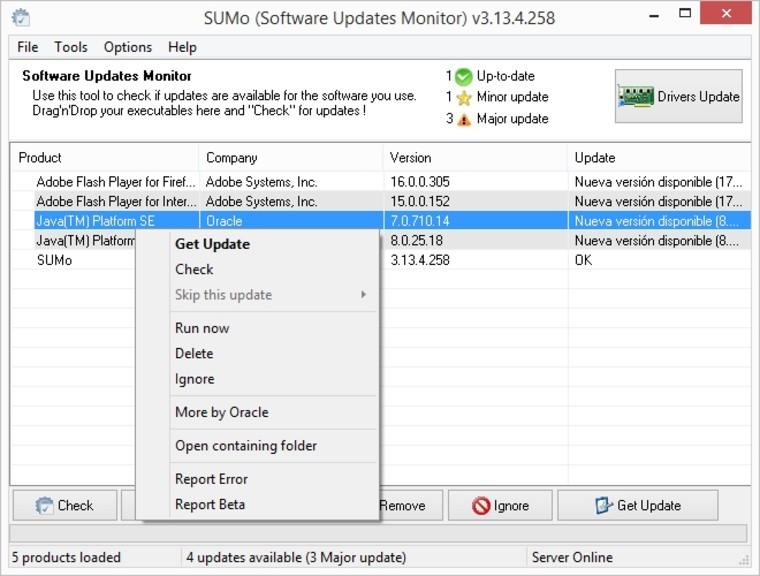Choose Report Error in context menu
The width and height of the screenshot is (760, 576).
click(x=257, y=479)
